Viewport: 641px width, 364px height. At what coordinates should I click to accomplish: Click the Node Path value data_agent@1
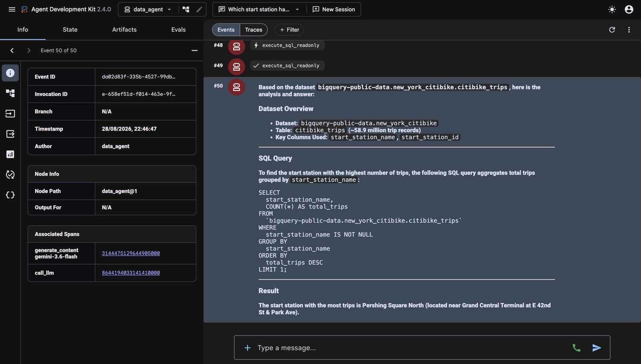point(119,191)
